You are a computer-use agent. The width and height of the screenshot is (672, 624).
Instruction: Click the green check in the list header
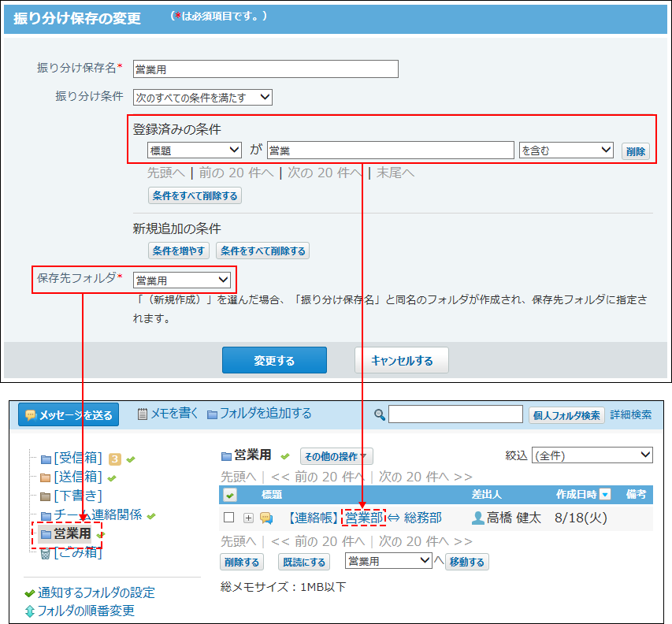[230, 495]
